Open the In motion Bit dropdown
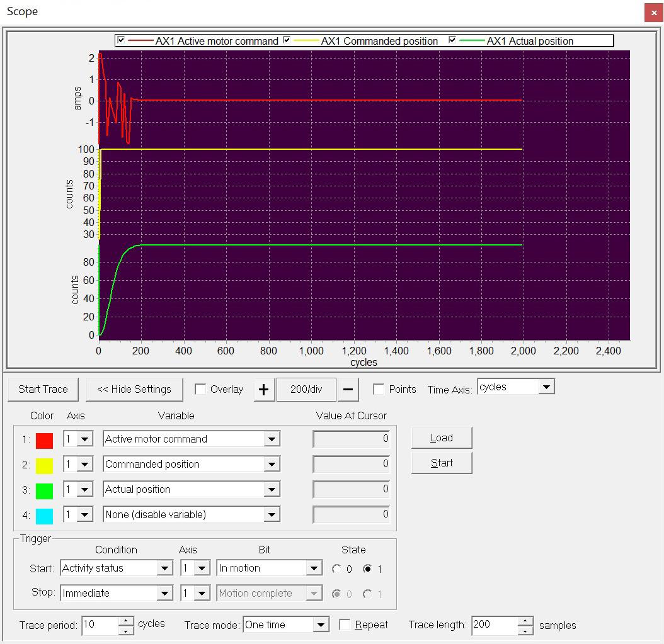 [x=314, y=568]
